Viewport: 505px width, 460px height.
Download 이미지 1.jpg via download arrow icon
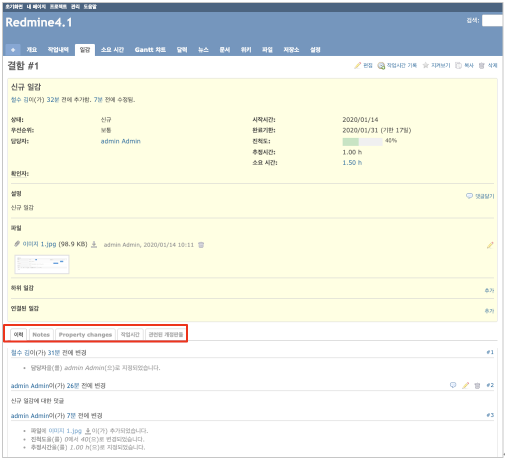(94, 244)
